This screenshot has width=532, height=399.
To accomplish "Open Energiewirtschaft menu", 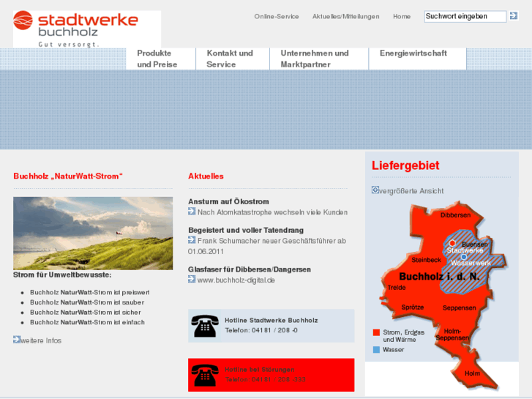I will [x=418, y=59].
